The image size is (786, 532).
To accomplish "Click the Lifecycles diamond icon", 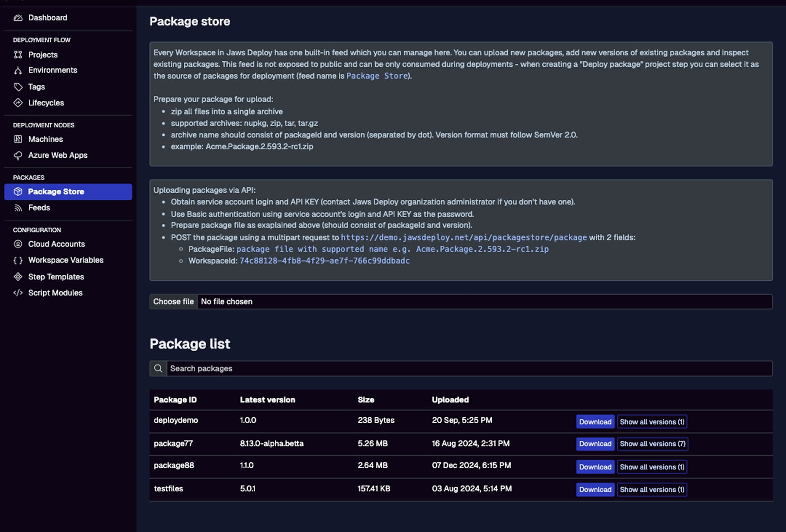I will [x=18, y=103].
